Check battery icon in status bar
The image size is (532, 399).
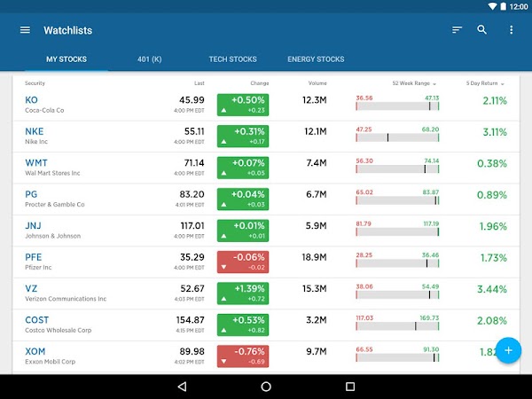(503, 6)
